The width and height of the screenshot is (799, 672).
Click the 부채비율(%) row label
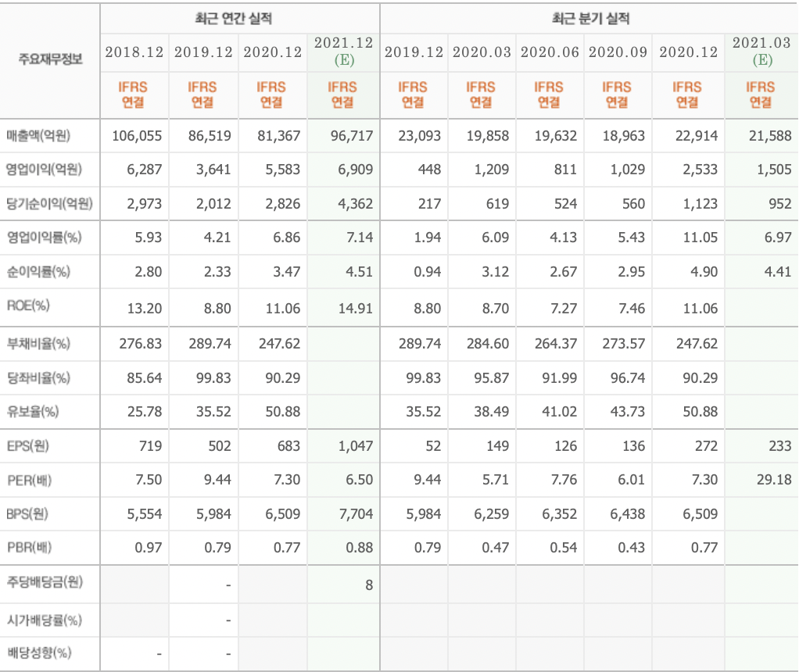pyautogui.click(x=38, y=343)
